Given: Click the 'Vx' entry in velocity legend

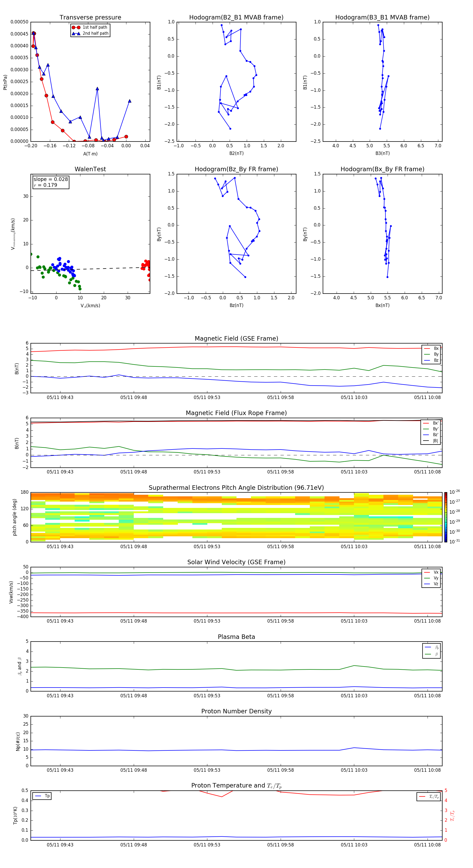Looking at the screenshot, I should click(431, 572).
